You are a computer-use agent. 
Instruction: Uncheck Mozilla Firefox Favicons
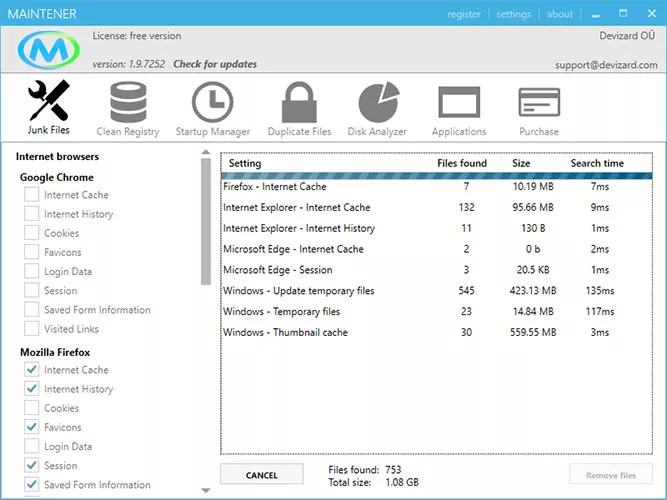pos(31,427)
